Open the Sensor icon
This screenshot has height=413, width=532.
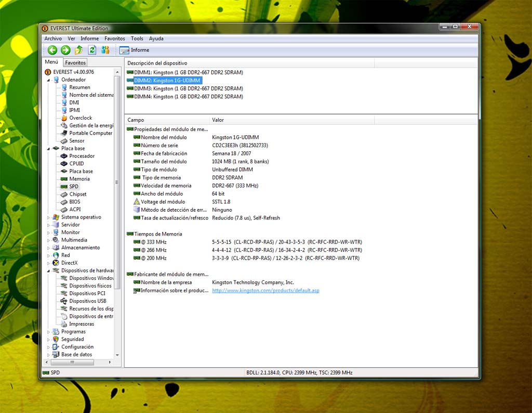64,140
